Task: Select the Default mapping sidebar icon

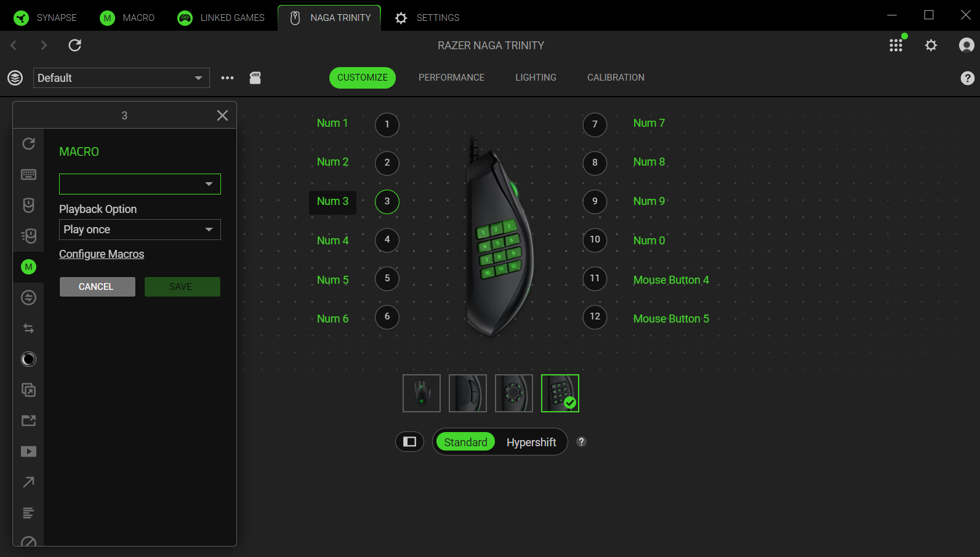Action: click(28, 144)
